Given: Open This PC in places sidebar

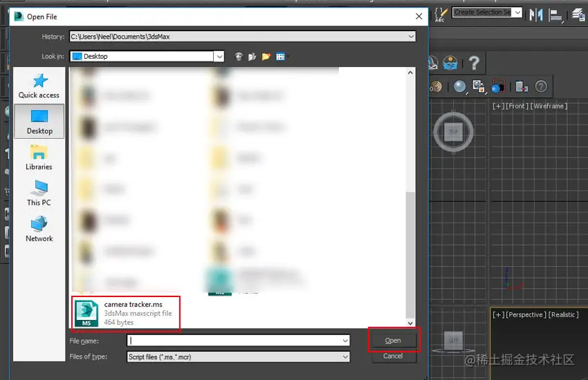Looking at the screenshot, I should [39, 193].
